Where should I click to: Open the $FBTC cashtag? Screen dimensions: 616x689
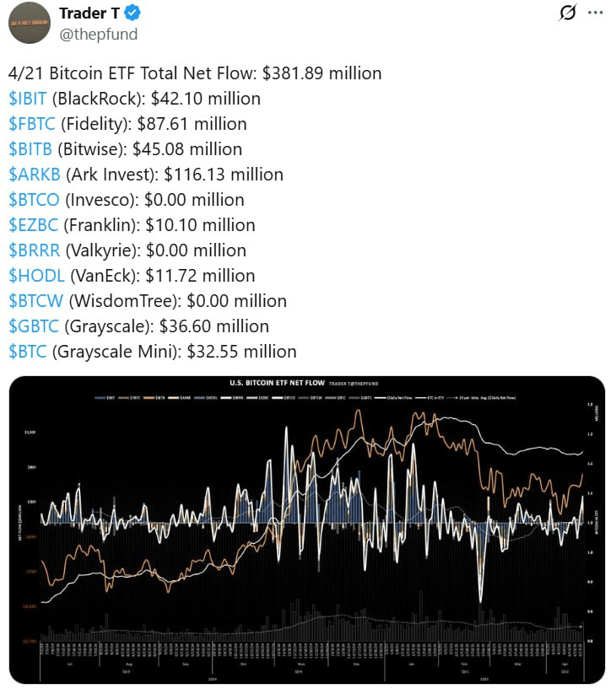(32, 124)
